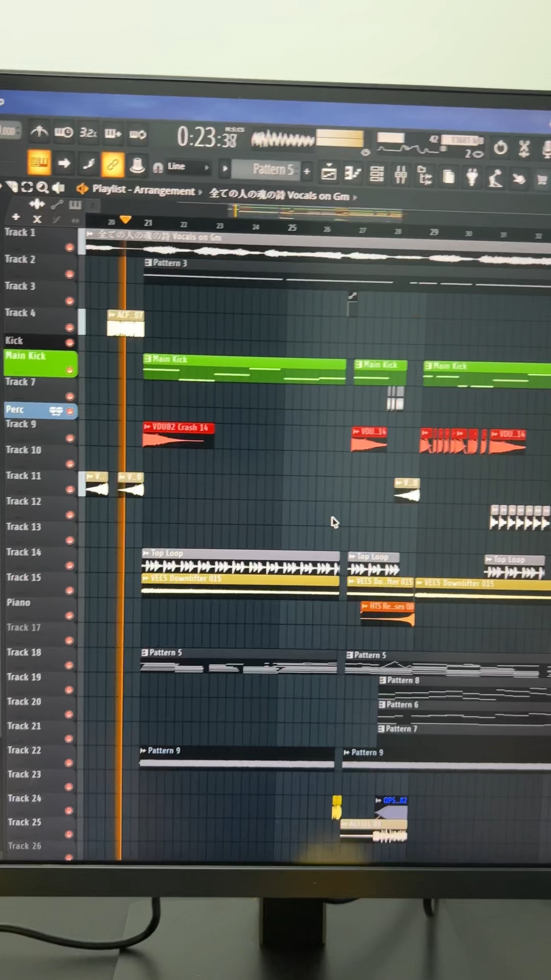Image resolution: width=551 pixels, height=980 pixels.
Task: Select the first green Main Kick clip
Action: point(244,370)
